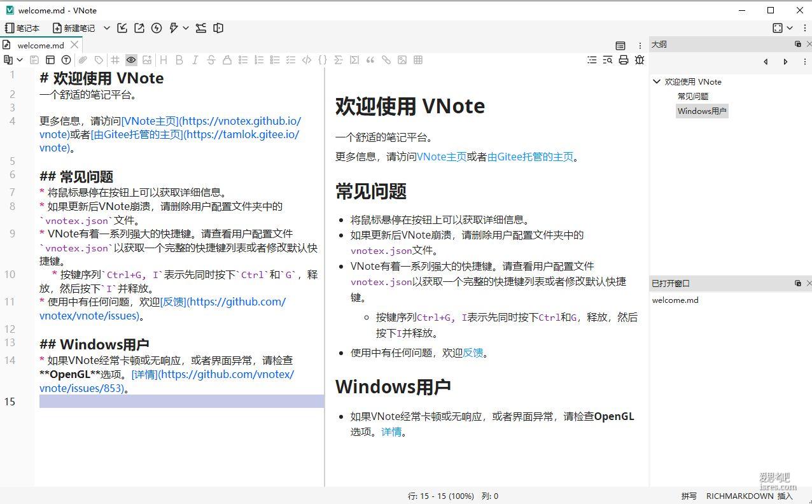Float the 大纲 panel

pyautogui.click(x=798, y=44)
